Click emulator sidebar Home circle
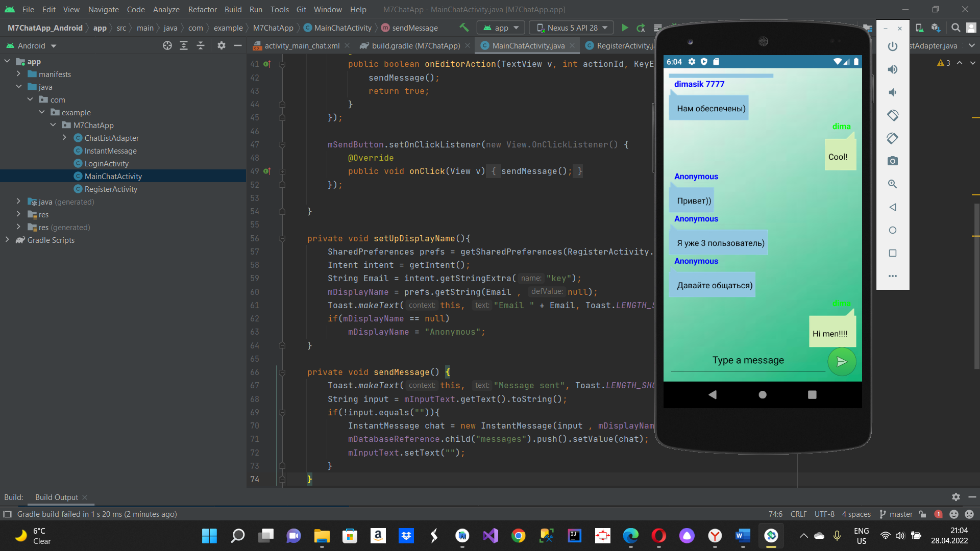 point(893,230)
